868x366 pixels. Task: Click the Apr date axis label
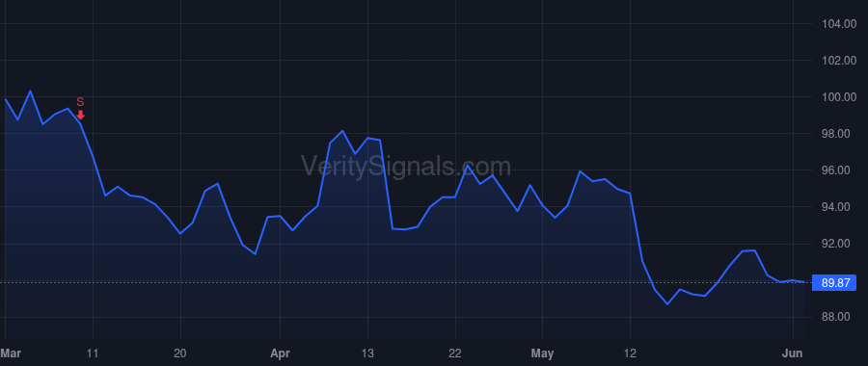[280, 353]
